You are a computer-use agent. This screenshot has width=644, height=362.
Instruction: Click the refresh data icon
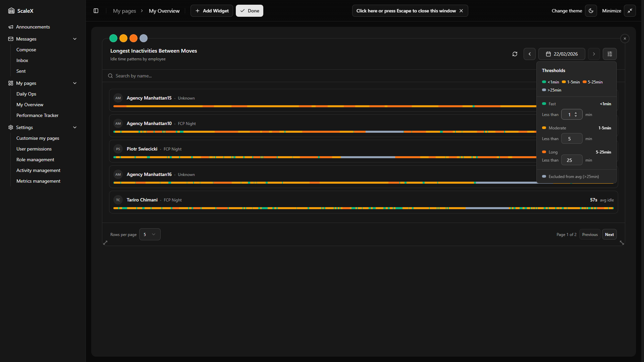(x=515, y=54)
